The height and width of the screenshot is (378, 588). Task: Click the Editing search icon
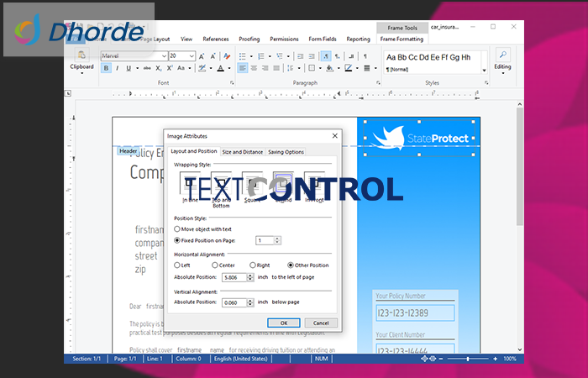(502, 55)
